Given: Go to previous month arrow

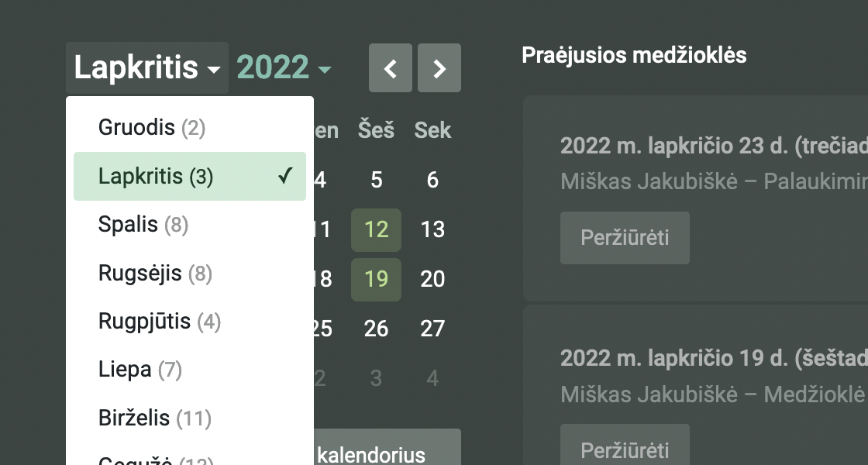Looking at the screenshot, I should [391, 68].
